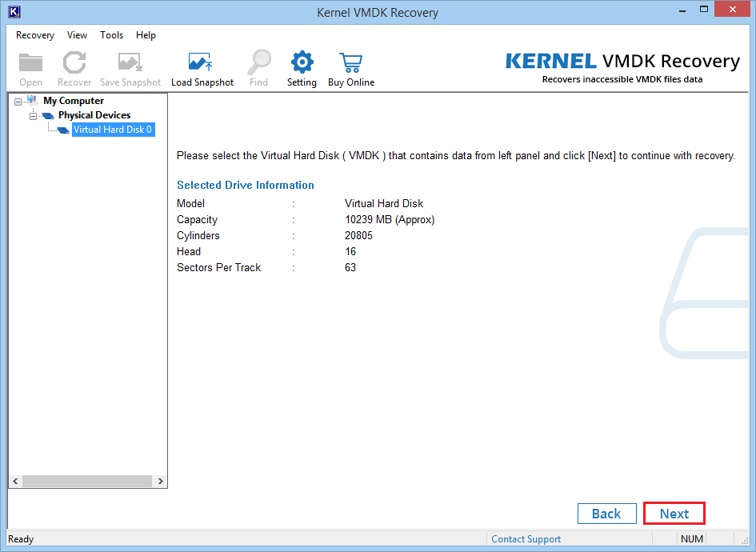Click the Physical Devices drive icon
The width and height of the screenshot is (756, 552).
click(48, 115)
